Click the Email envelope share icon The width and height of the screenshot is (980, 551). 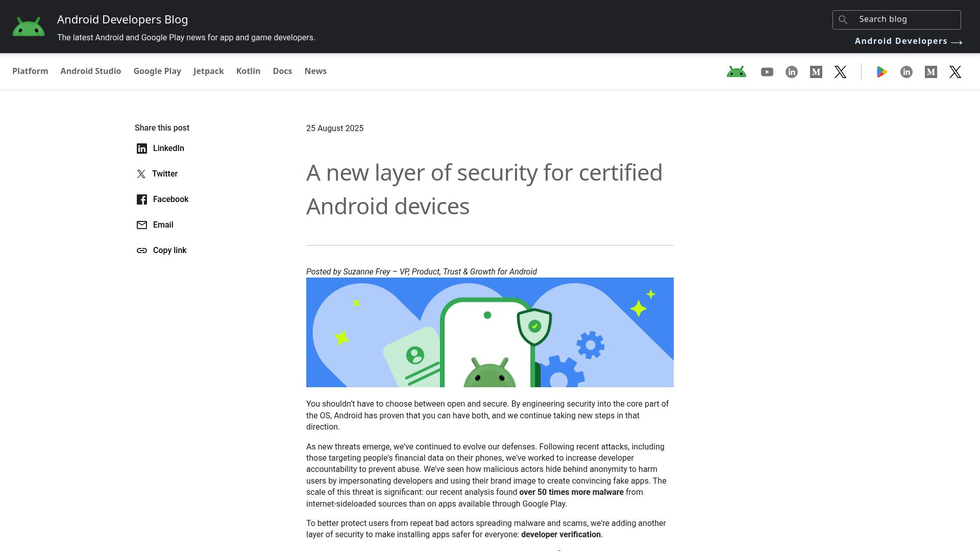click(142, 225)
